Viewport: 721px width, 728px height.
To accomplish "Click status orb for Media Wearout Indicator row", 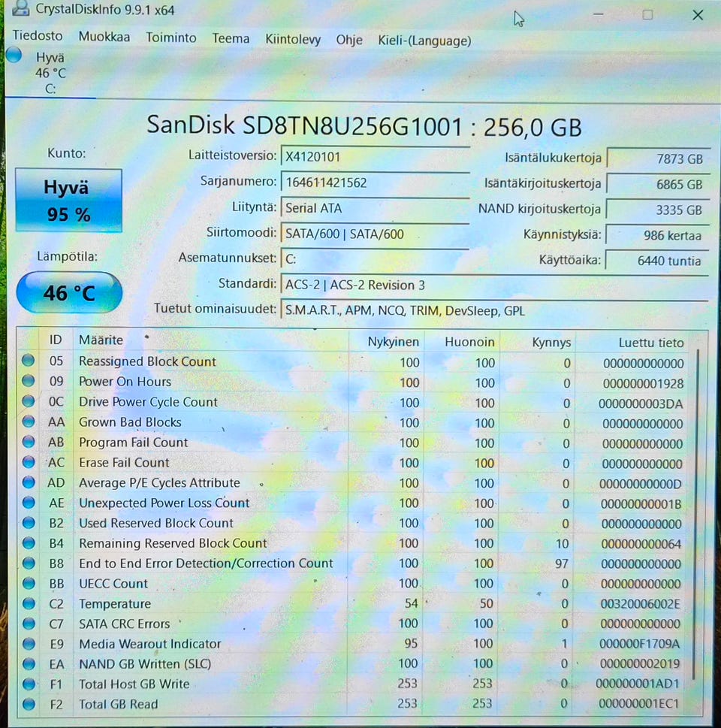I will click(29, 644).
